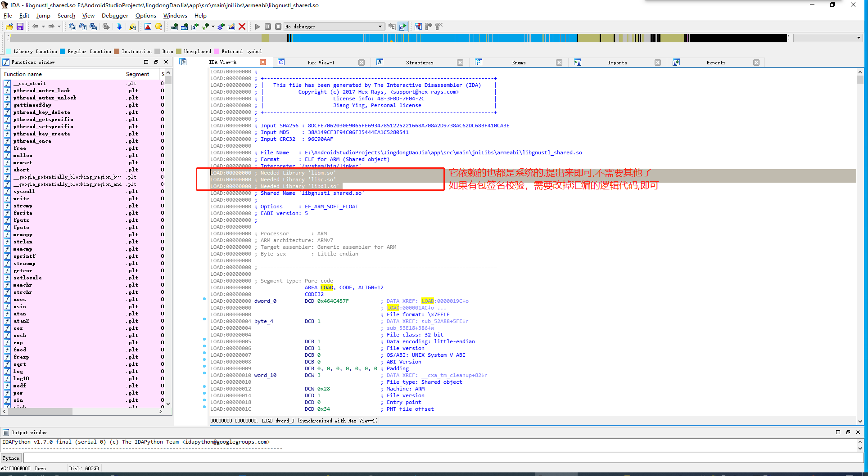Close the Functions window panel

pyautogui.click(x=166, y=62)
